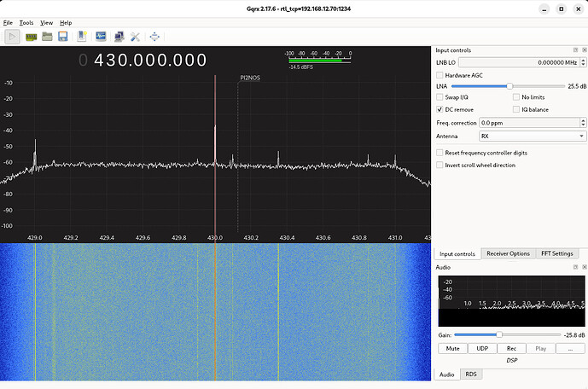Open the I/Q recording tool icon
The width and height of the screenshot is (588, 389).
click(x=101, y=37)
